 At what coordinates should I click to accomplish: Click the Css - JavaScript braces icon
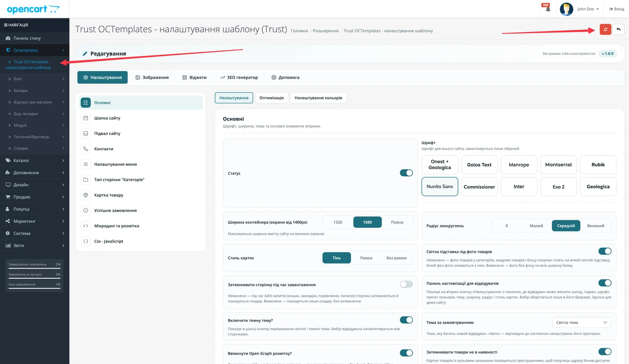click(x=86, y=241)
